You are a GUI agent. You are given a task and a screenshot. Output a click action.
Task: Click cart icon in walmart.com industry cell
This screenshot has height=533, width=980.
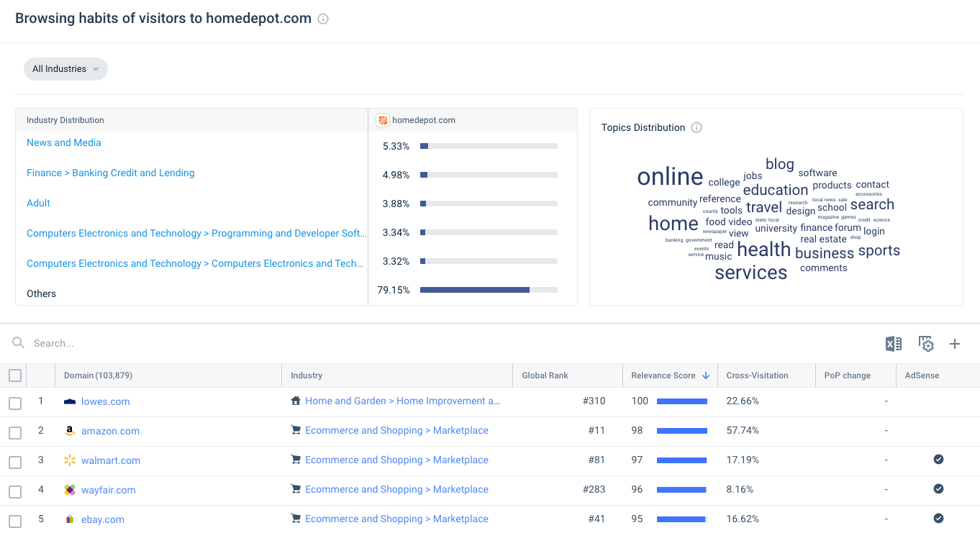[x=296, y=460]
